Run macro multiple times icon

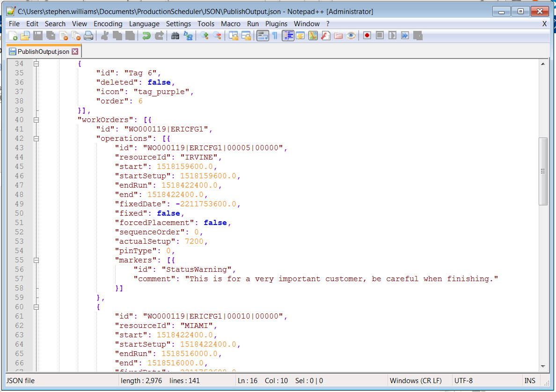click(405, 36)
